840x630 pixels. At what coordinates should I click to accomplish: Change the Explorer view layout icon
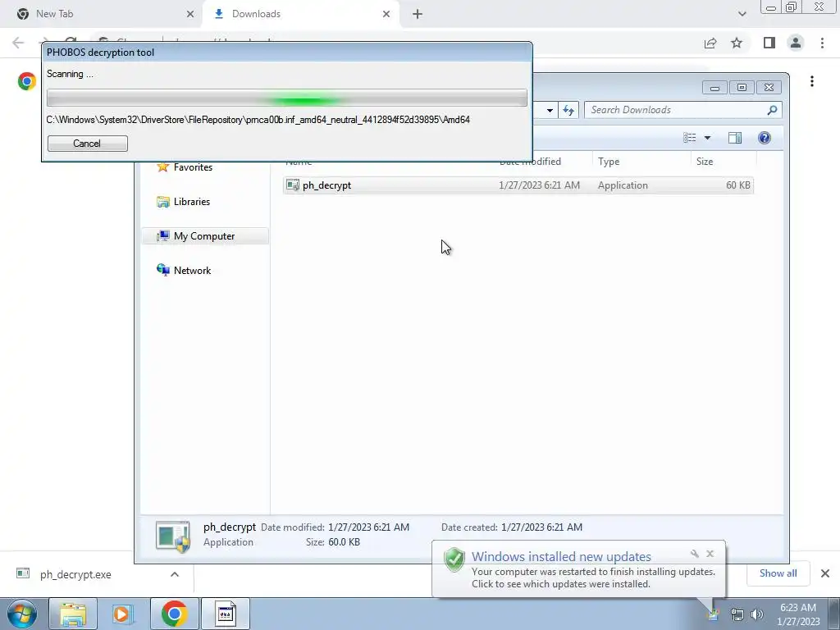[x=689, y=138]
